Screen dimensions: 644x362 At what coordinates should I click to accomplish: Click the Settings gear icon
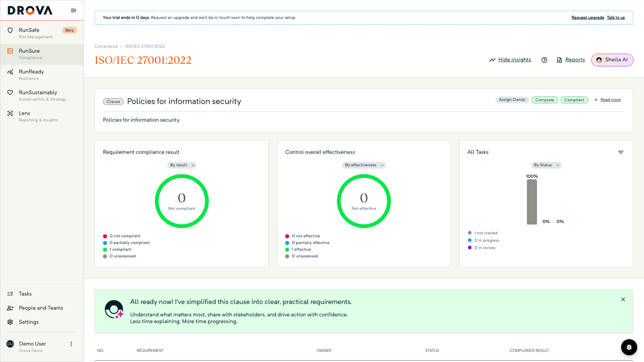coord(10,322)
